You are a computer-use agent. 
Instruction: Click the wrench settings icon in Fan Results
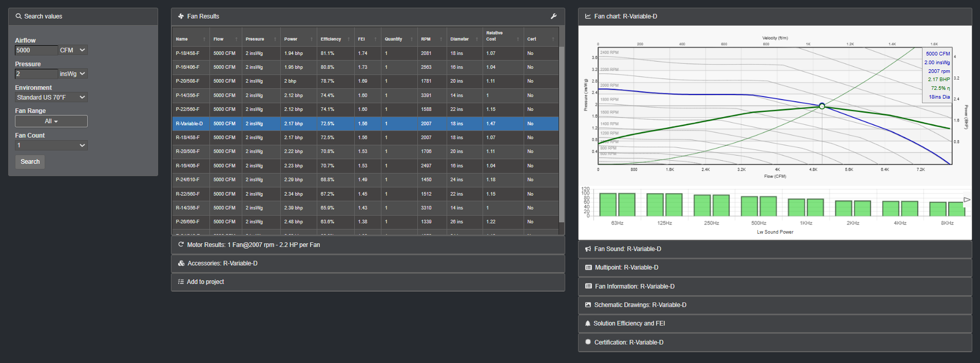coord(553,16)
